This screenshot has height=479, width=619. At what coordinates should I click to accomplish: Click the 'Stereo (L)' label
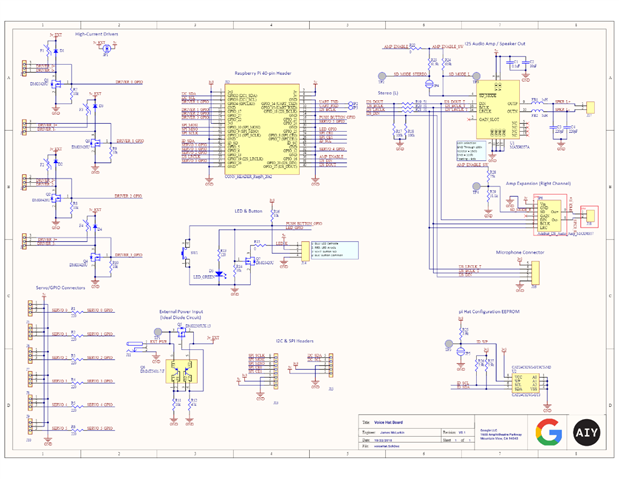(x=388, y=93)
